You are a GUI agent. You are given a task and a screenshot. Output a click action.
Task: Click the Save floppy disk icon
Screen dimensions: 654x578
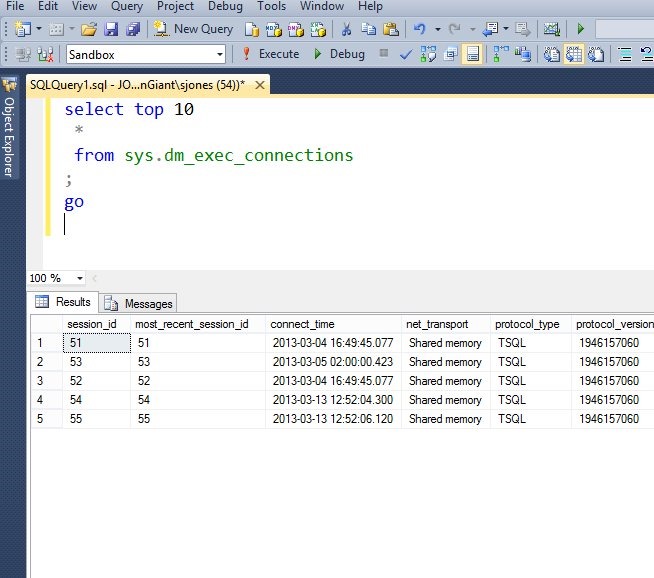pyautogui.click(x=111, y=29)
